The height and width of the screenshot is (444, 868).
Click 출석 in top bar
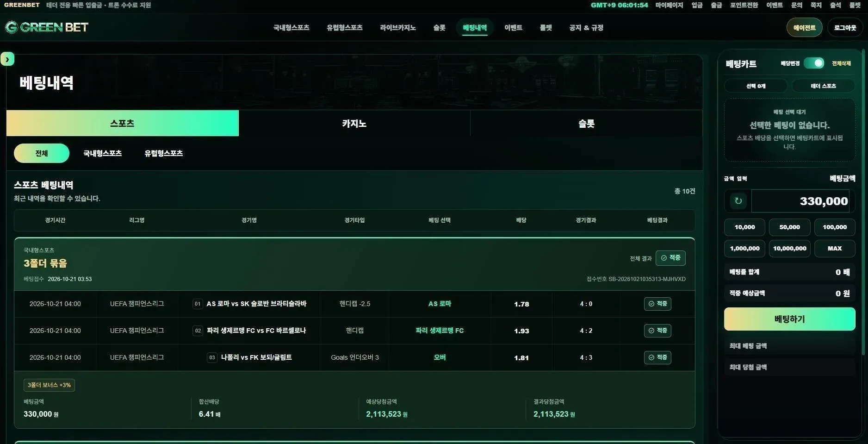click(x=836, y=5)
